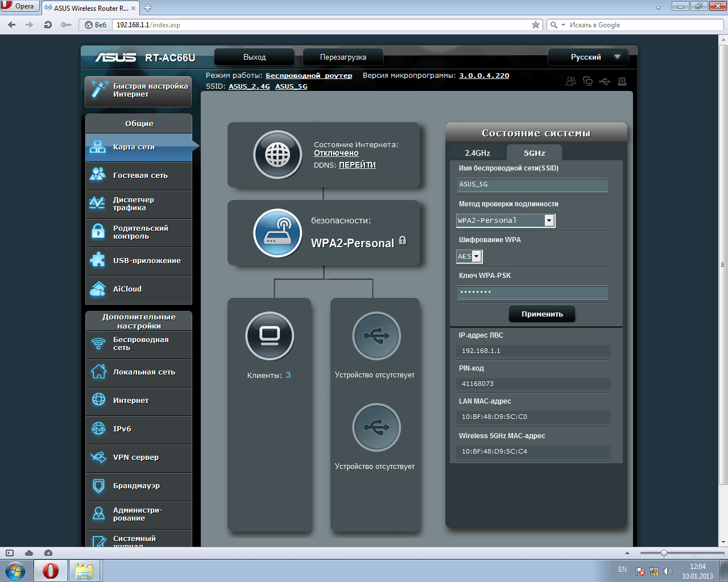This screenshot has height=582, width=728.
Task: Open Windows Explorer from the taskbar
Action: (x=84, y=571)
